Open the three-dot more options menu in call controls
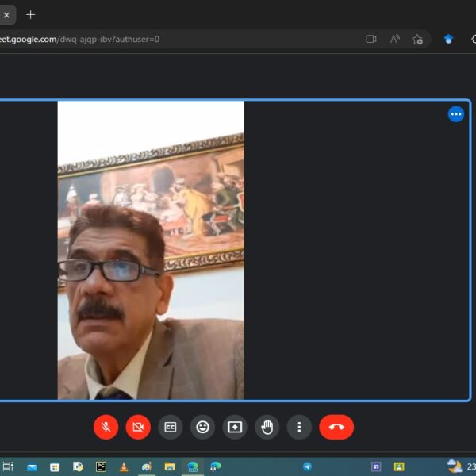Screen dimensions: 476x476 coord(299,427)
